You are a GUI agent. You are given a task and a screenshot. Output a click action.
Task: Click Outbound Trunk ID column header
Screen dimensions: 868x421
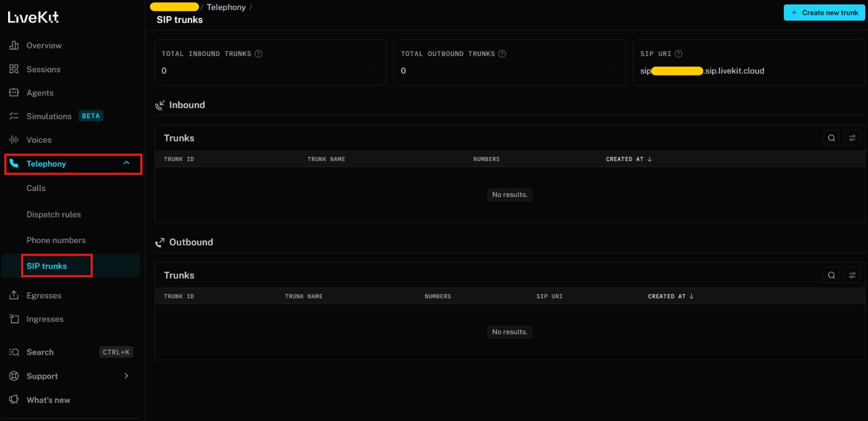point(179,296)
